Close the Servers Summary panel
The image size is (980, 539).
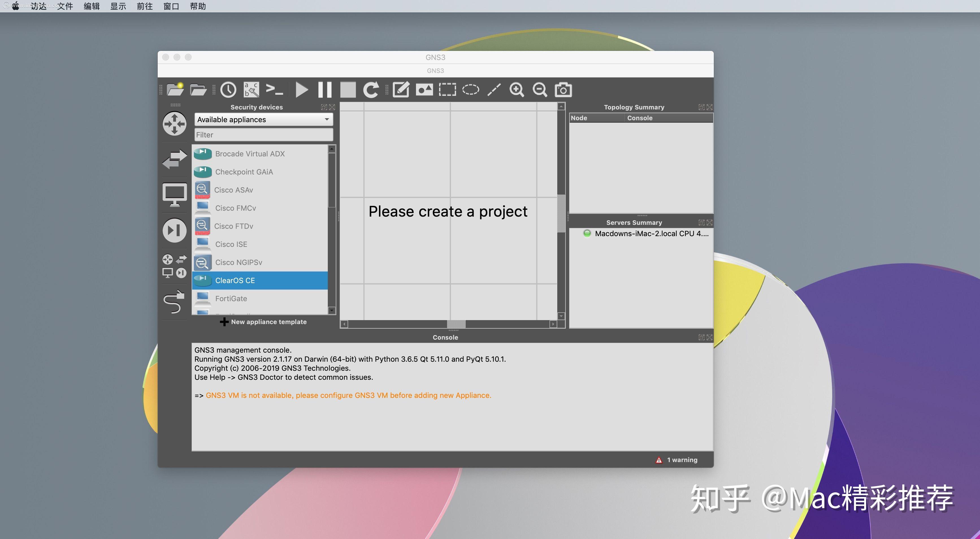(x=710, y=223)
